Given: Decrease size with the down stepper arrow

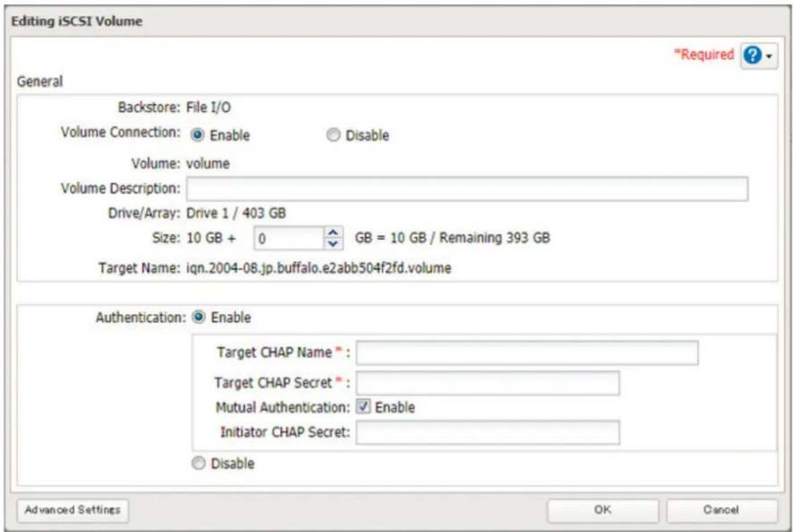Looking at the screenshot, I should [x=333, y=244].
